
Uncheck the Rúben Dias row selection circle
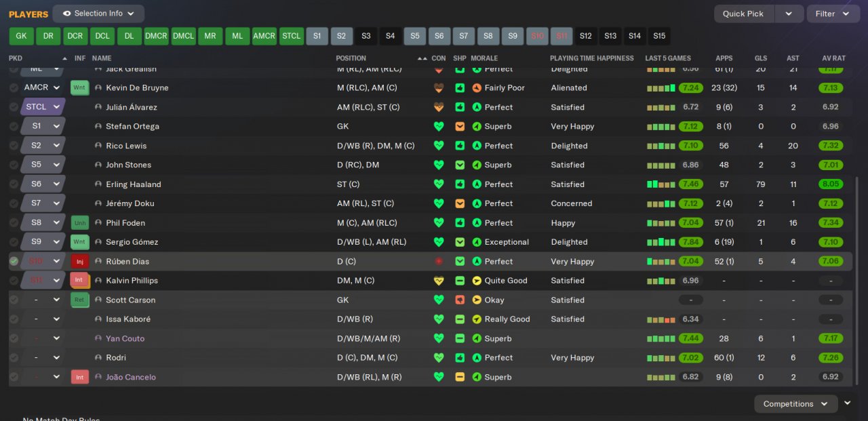(14, 261)
